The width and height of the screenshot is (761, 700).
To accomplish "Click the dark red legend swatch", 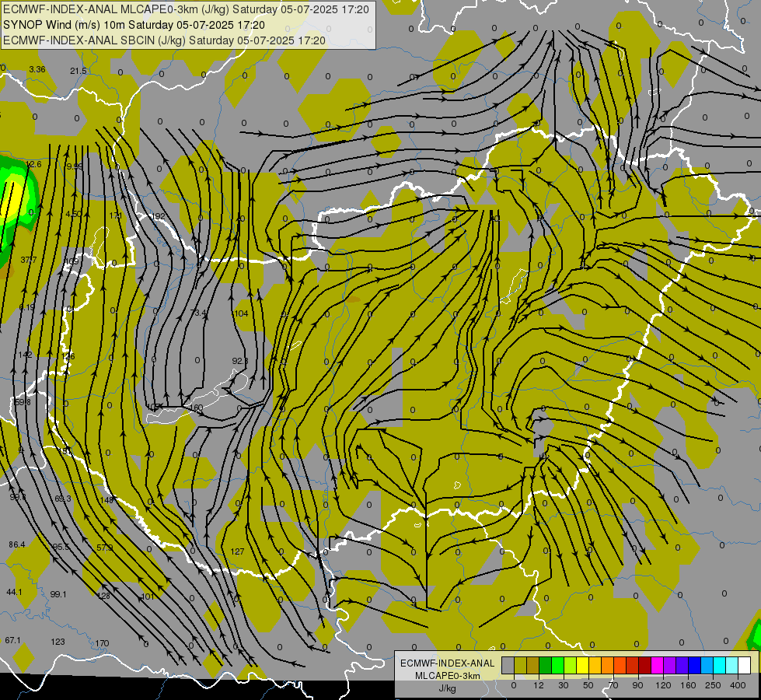I will click(x=645, y=665).
